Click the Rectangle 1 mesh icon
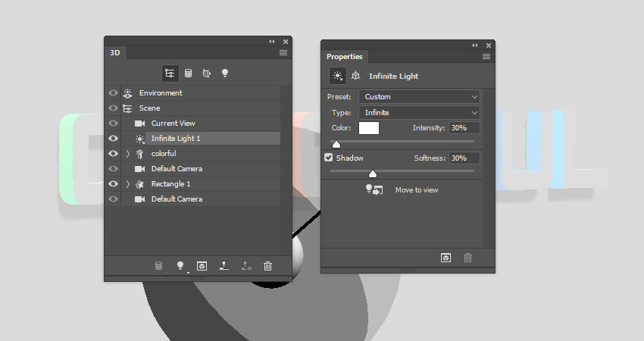The width and height of the screenshot is (644, 341). 139,184
